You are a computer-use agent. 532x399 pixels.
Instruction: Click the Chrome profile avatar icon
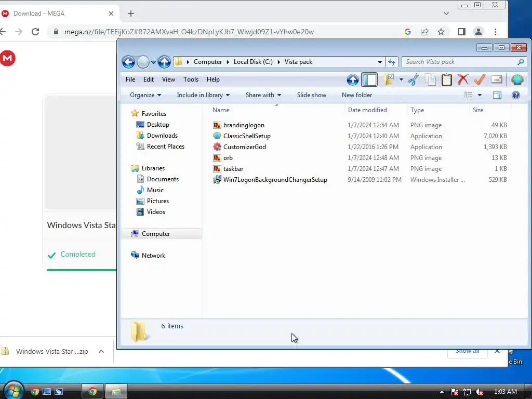tap(478, 32)
